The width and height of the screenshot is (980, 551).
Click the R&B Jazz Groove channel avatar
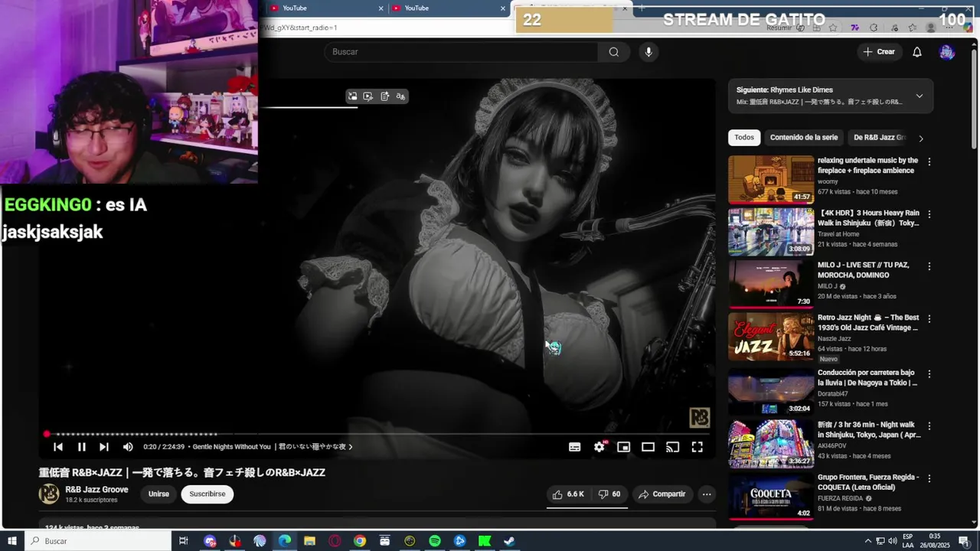[x=49, y=494]
